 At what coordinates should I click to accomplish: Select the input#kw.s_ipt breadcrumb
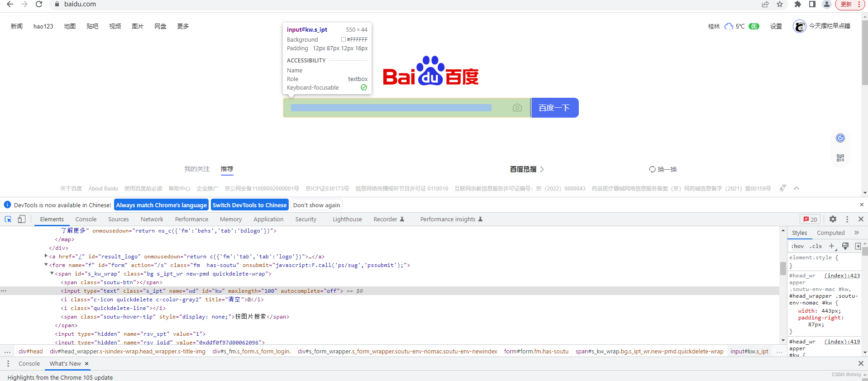pos(749,352)
